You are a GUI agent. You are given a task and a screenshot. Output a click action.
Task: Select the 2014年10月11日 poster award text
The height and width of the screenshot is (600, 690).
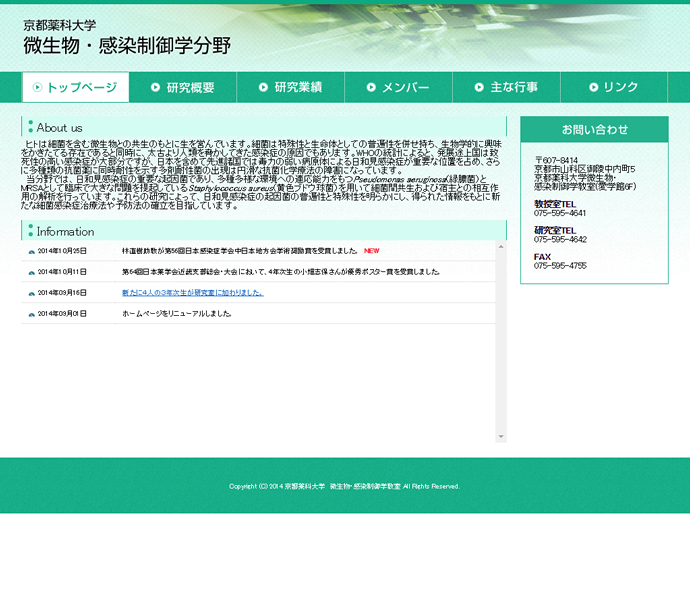(281, 272)
